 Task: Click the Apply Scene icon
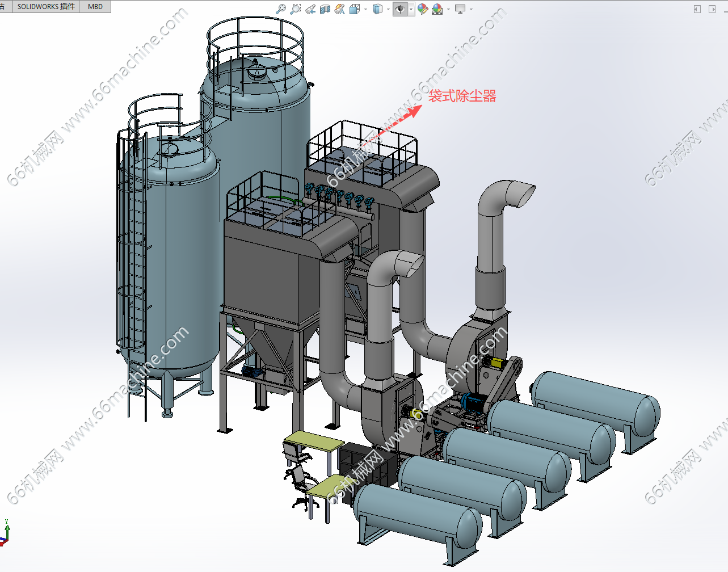click(437, 9)
